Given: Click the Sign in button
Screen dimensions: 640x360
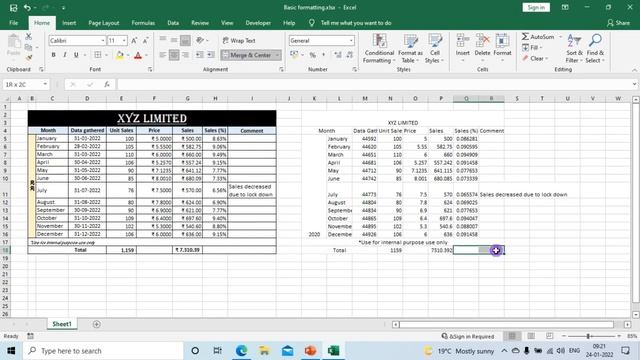Looking at the screenshot, I should [x=536, y=7].
